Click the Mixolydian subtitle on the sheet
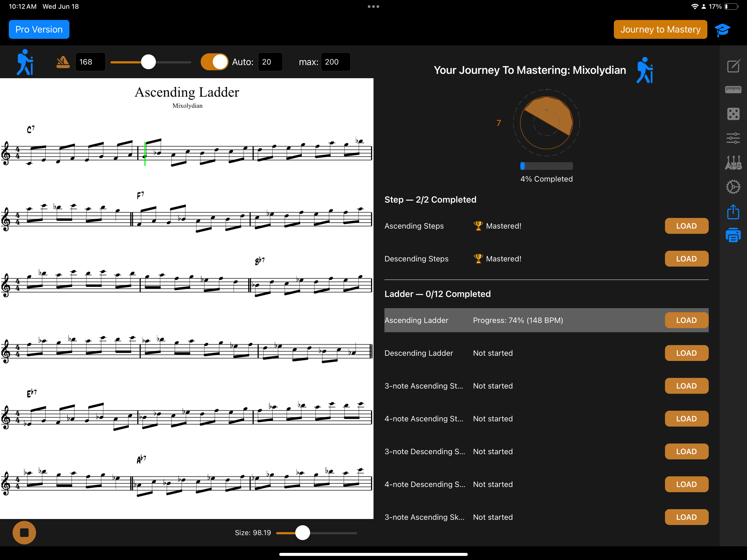This screenshot has width=747, height=560. click(x=187, y=106)
